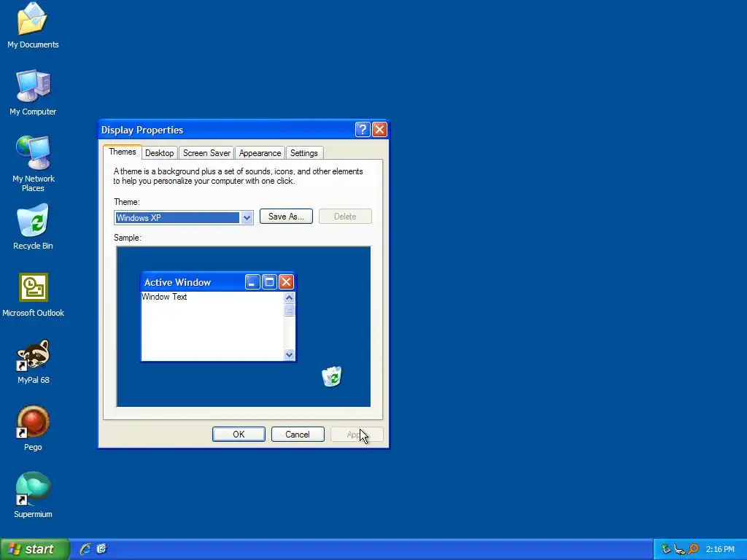Close the Display Properties dialog

379,130
